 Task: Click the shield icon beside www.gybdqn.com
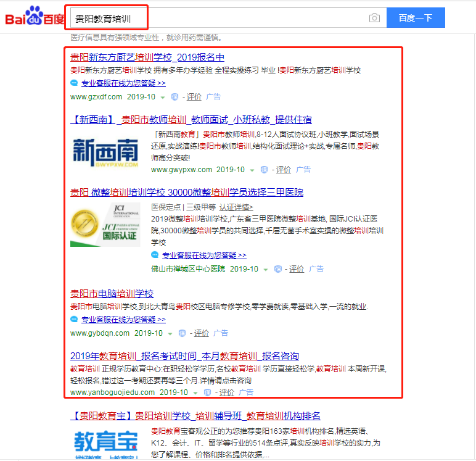tap(182, 333)
